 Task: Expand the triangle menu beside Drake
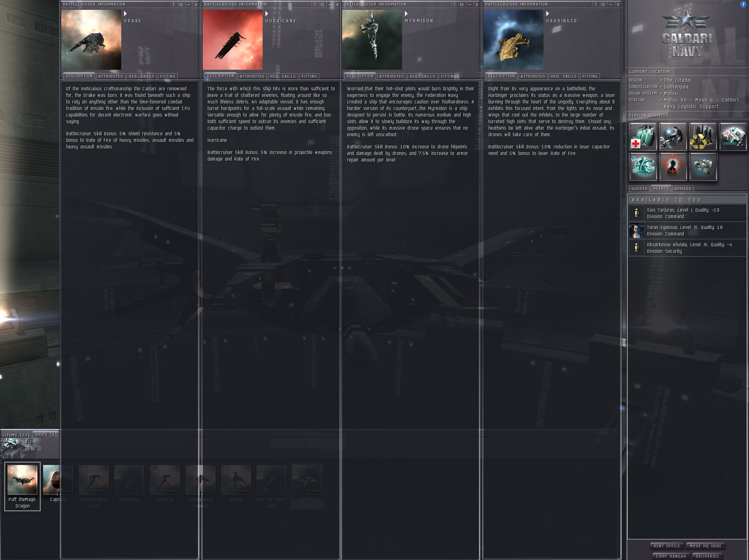(x=125, y=14)
